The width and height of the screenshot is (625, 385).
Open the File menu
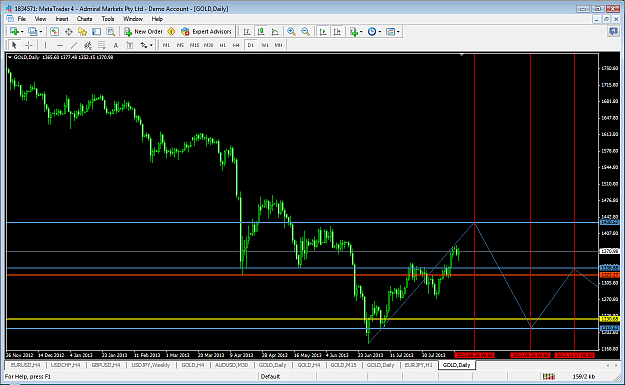22,19
